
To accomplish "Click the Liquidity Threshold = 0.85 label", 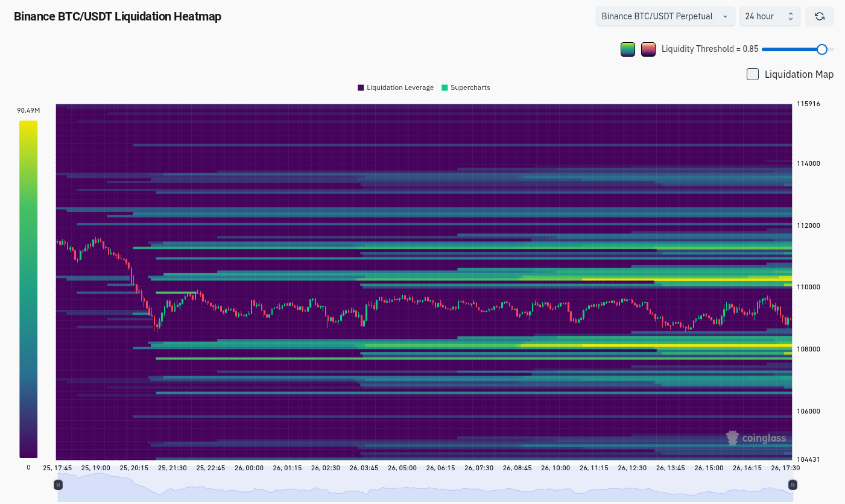I will [x=709, y=49].
